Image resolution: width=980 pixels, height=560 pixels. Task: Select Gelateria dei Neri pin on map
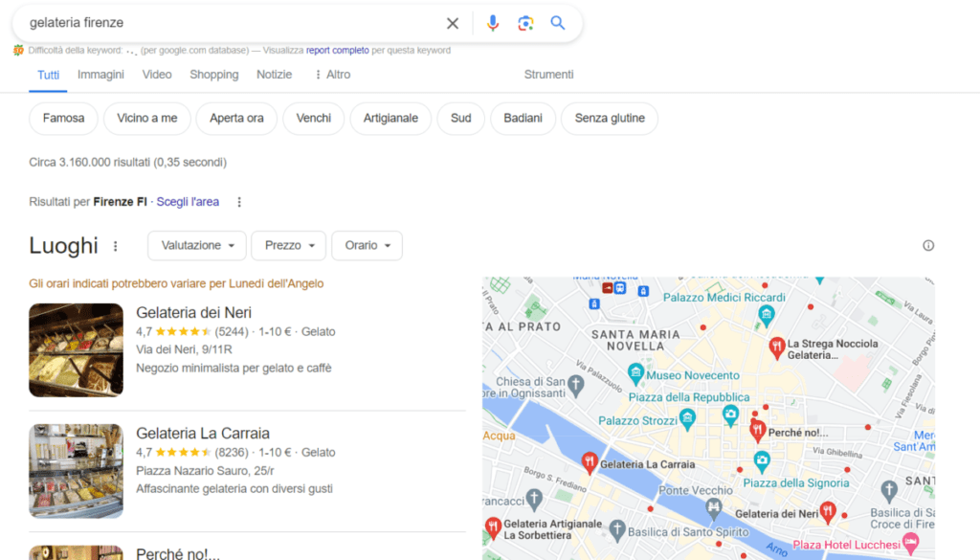click(x=828, y=512)
